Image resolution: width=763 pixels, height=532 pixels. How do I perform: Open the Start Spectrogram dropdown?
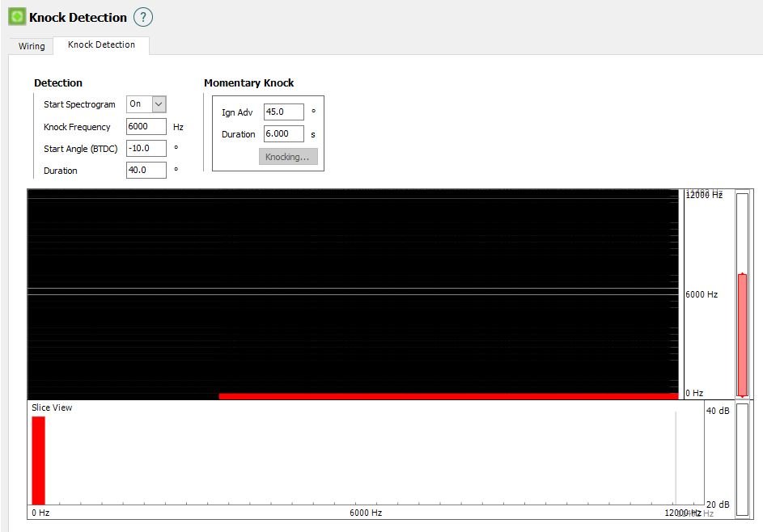146,104
